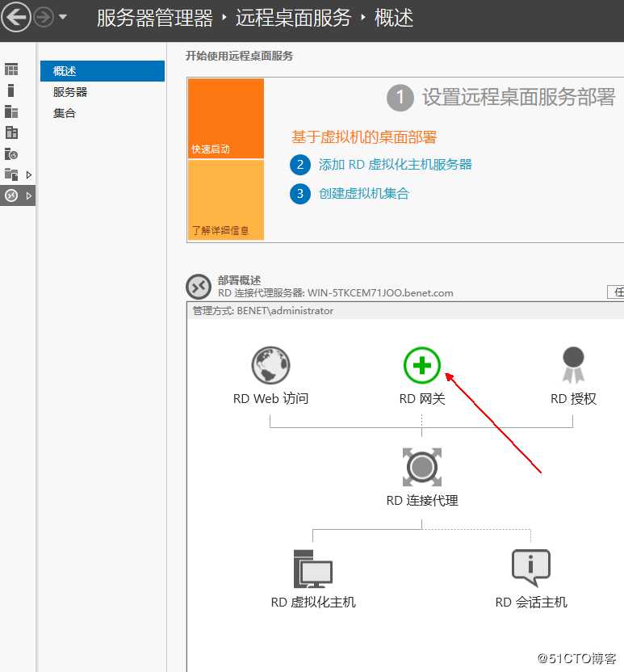Screen dimensions: 624x672
Task: Click the green plus RD 网关 icon
Action: (x=422, y=365)
